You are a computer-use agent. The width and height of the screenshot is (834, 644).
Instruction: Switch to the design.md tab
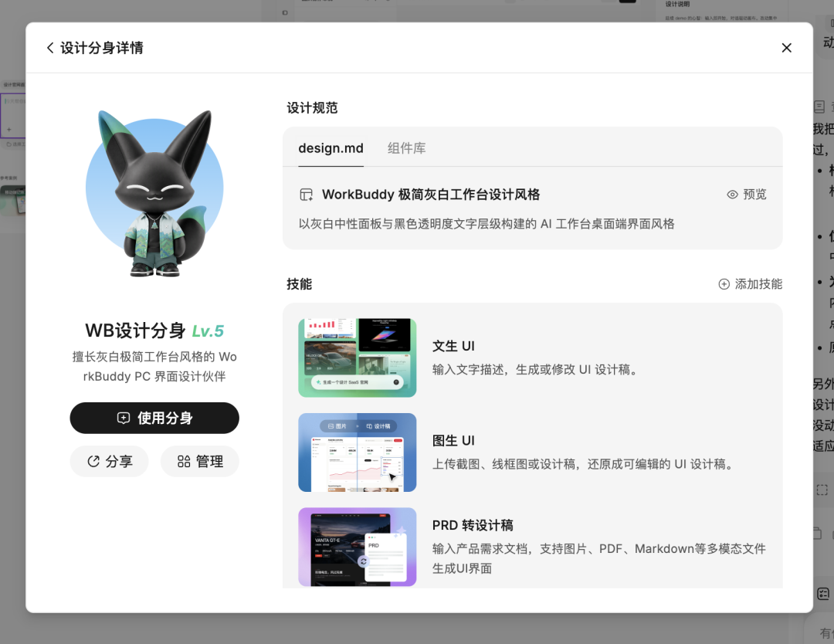coord(331,147)
